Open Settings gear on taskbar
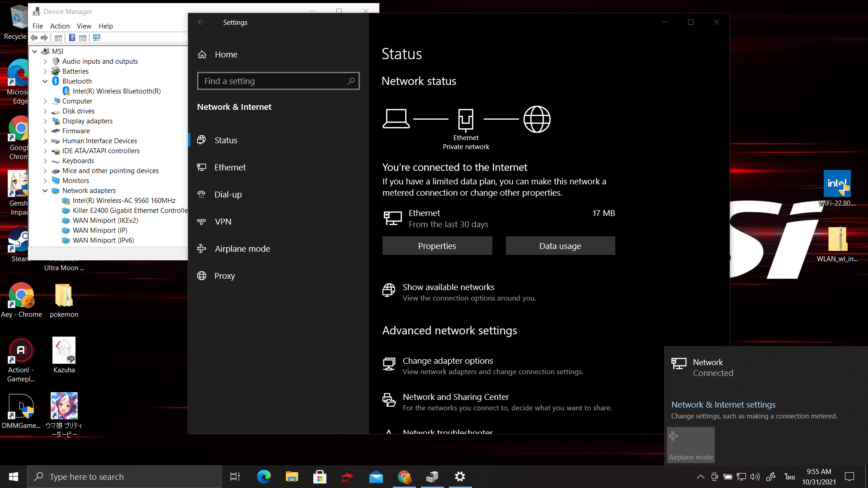 tap(460, 476)
